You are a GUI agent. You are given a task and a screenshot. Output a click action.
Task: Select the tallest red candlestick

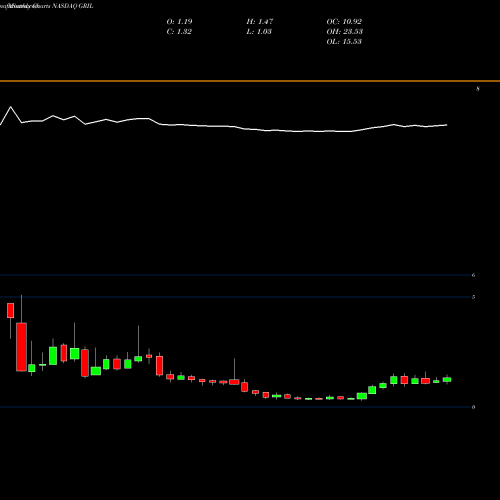coord(22,347)
